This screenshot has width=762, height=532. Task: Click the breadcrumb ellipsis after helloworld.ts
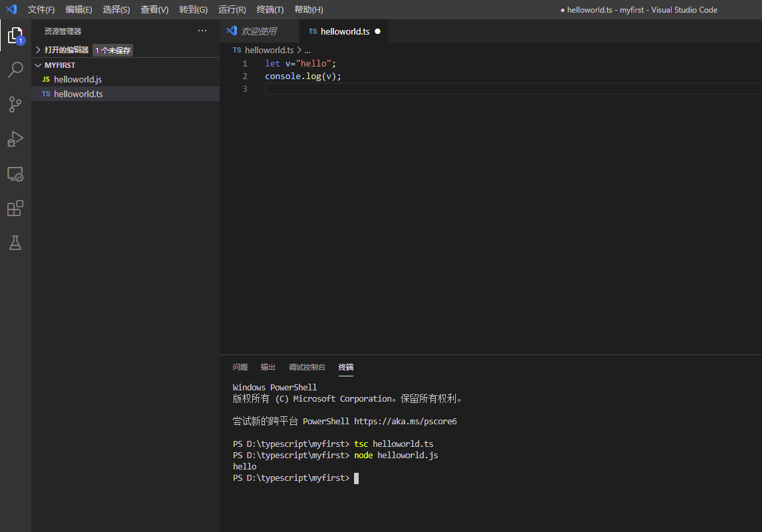point(307,50)
